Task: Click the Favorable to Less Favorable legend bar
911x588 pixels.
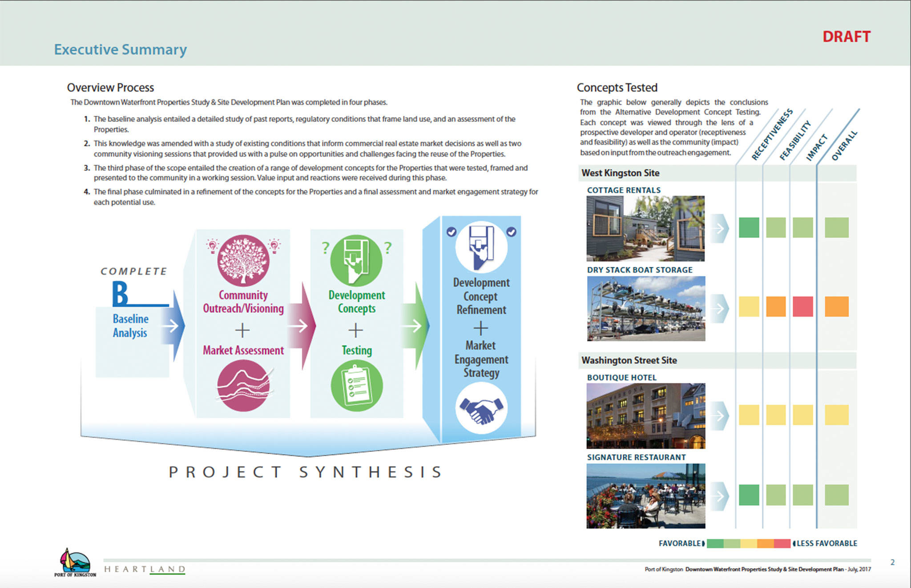Action: [749, 543]
